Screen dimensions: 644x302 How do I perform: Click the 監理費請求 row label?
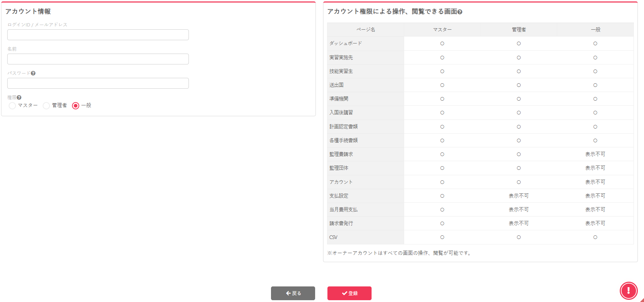click(341, 154)
